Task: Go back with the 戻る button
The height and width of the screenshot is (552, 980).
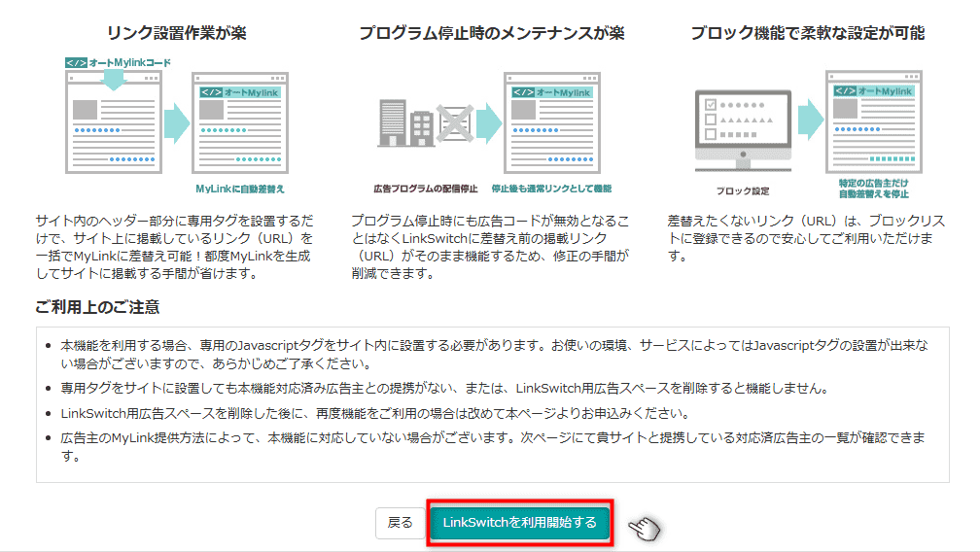Action: pyautogui.click(x=400, y=523)
